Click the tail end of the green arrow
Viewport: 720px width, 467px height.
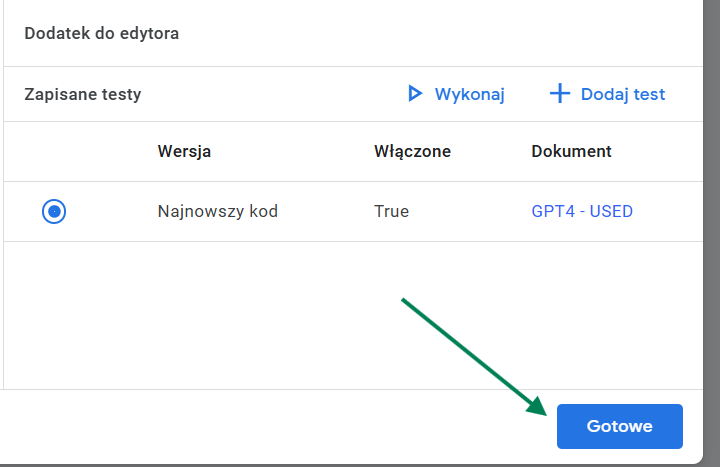(404, 300)
